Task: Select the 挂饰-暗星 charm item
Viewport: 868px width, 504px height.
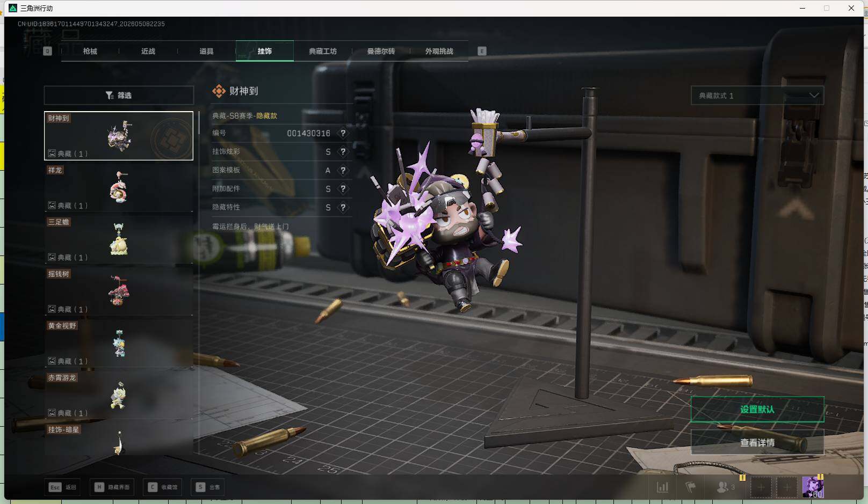Action: tap(119, 440)
